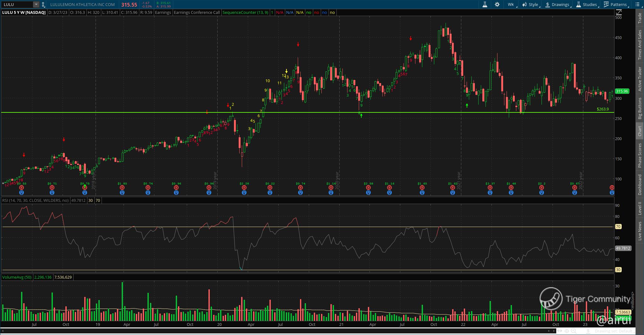The height and width of the screenshot is (335, 644).
Task: Open the list-style chart actions menu
Action: tap(638, 4)
